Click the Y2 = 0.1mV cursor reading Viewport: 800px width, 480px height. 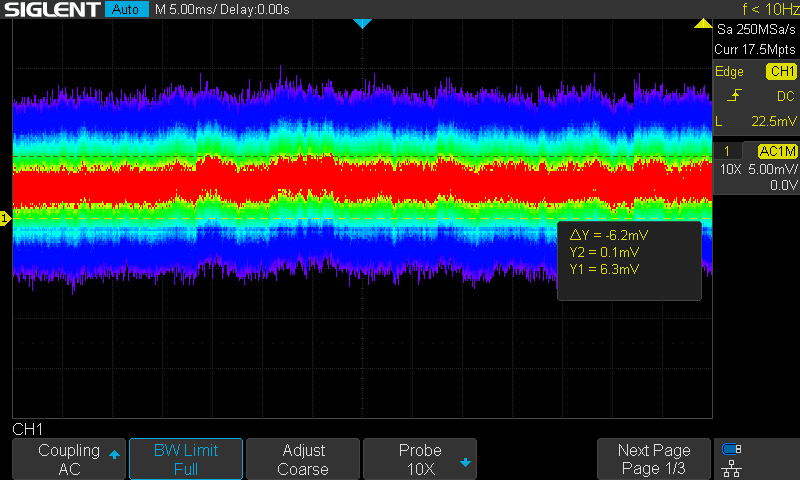tap(604, 252)
